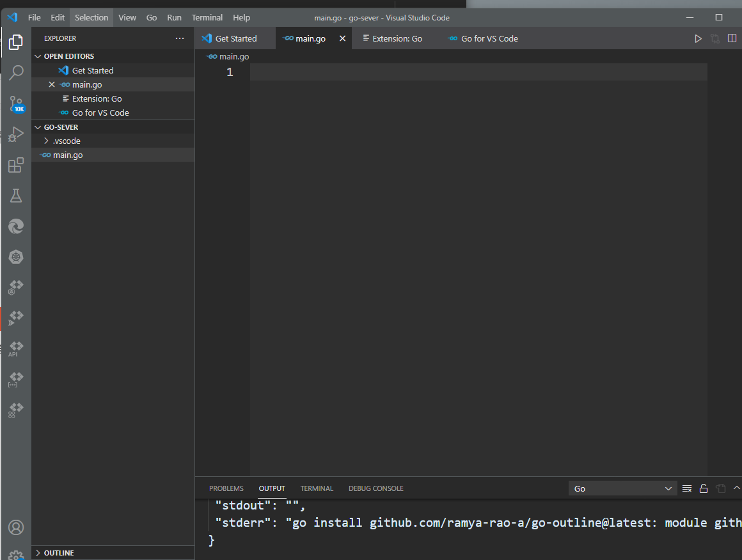Open the Extensions view

16,166
